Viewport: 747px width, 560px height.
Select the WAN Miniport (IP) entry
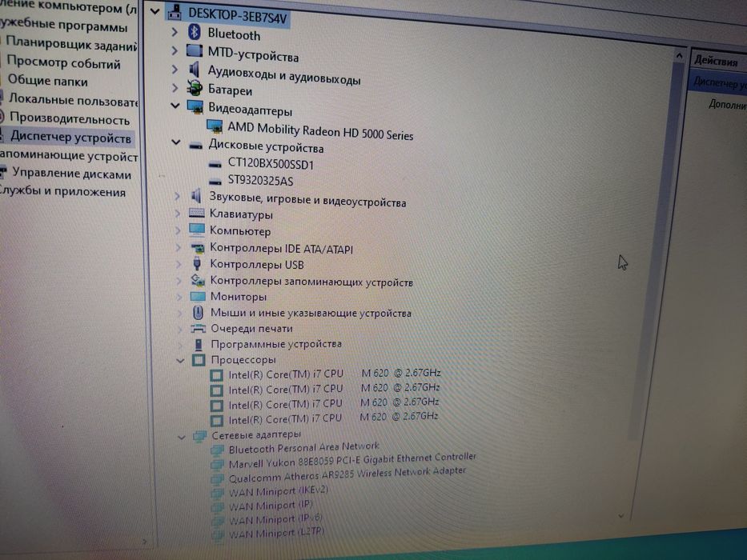tap(271, 506)
